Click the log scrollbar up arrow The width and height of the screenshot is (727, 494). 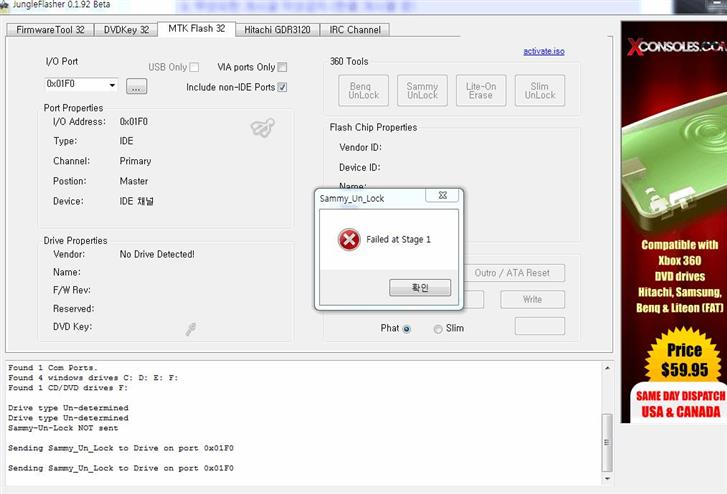607,368
